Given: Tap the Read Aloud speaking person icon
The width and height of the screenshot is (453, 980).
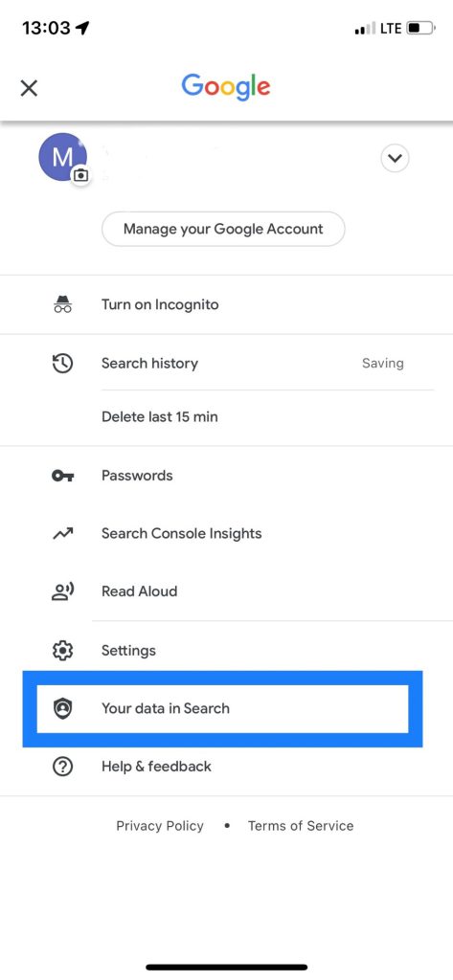Looking at the screenshot, I should point(62,591).
